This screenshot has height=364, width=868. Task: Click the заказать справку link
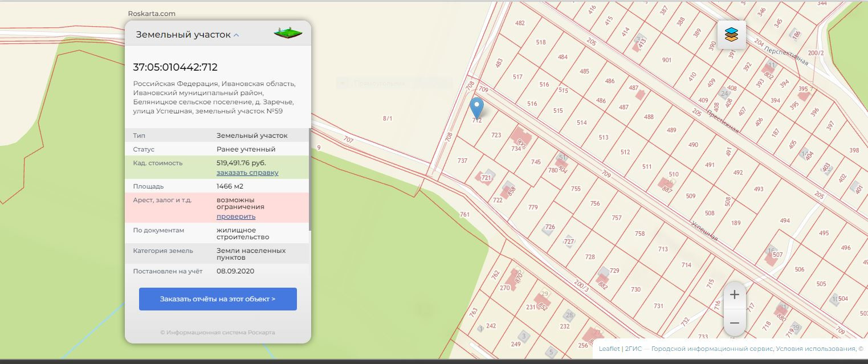(x=247, y=173)
